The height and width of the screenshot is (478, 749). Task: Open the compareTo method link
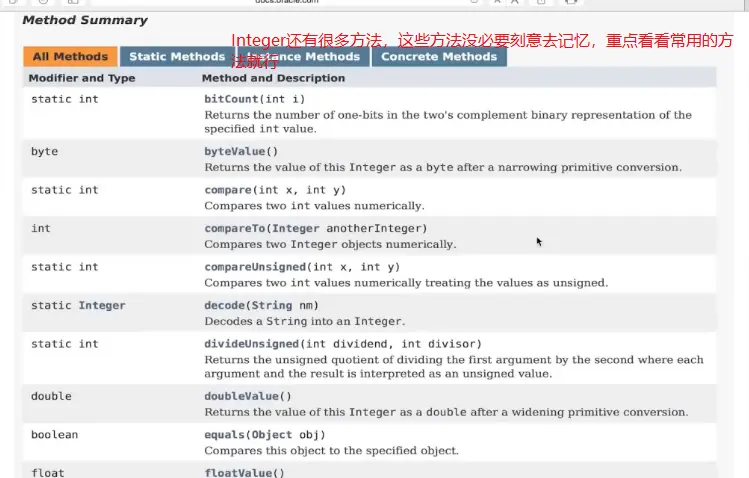coord(235,228)
